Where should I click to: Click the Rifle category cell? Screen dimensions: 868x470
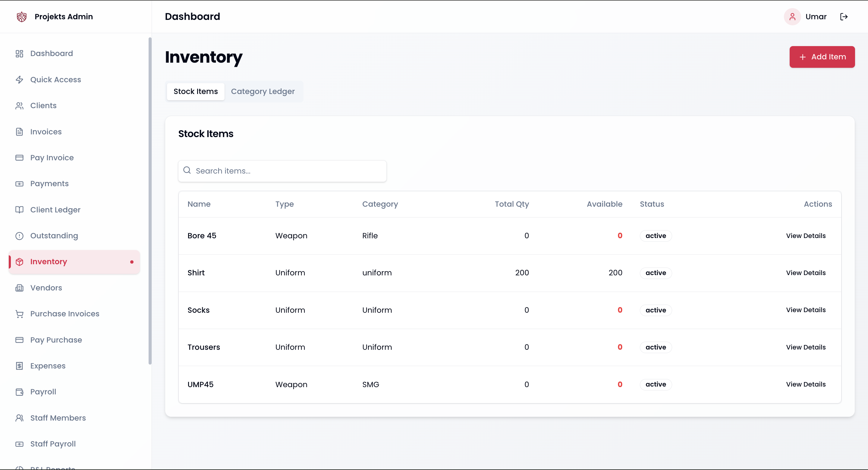(x=370, y=236)
